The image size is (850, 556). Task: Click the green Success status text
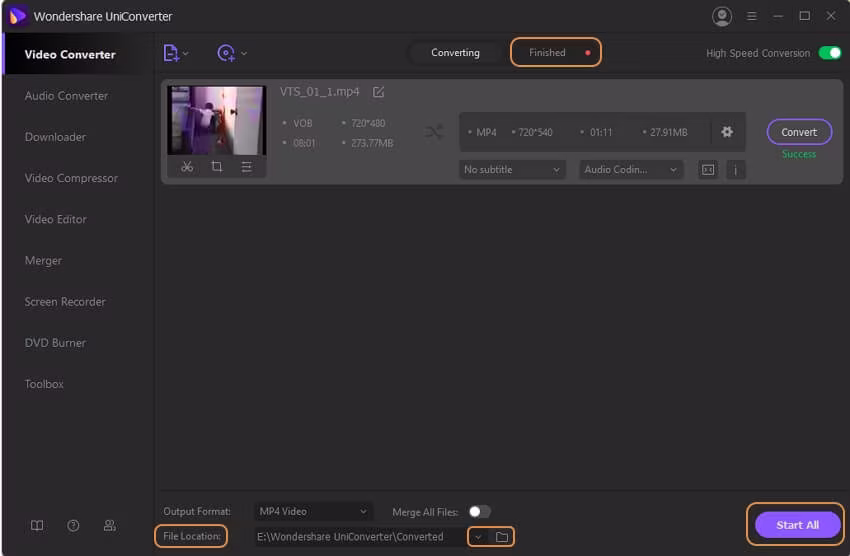799,154
